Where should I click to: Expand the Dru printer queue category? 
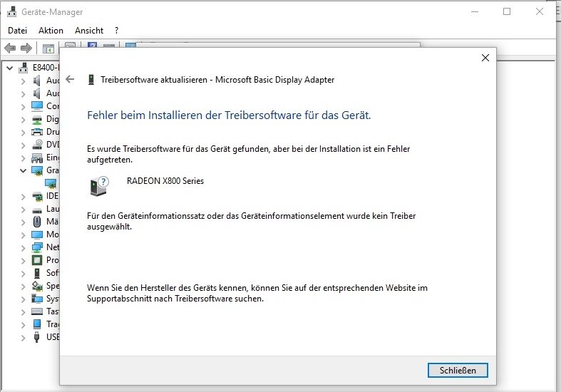(x=24, y=133)
